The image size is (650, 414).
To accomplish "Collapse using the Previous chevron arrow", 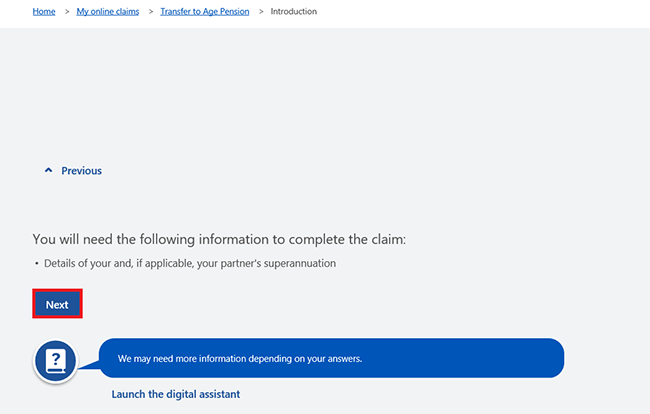I will pos(49,170).
